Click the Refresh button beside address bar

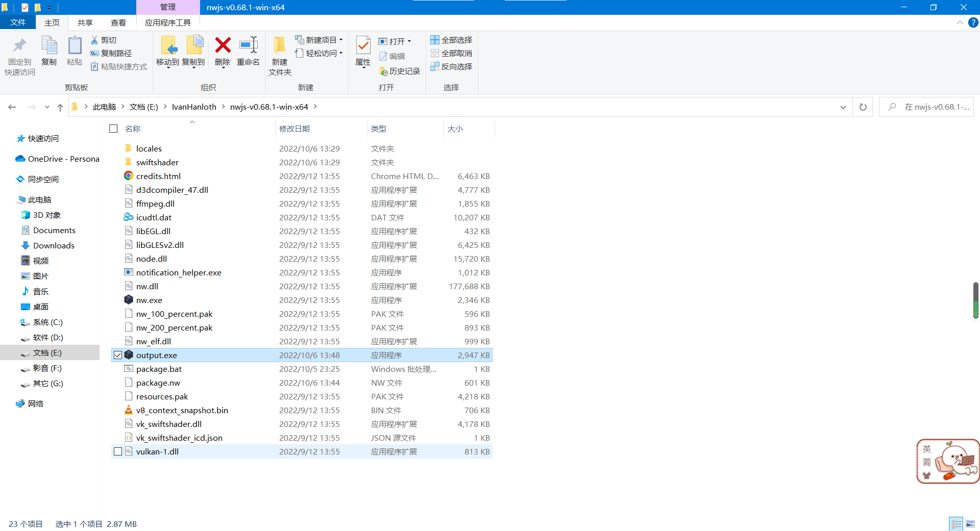tap(863, 107)
